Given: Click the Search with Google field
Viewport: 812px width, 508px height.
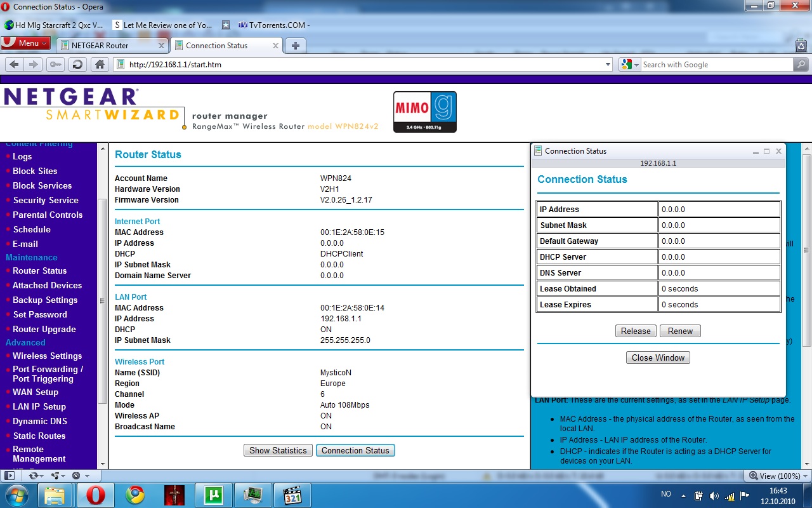Looking at the screenshot, I should pyautogui.click(x=717, y=64).
